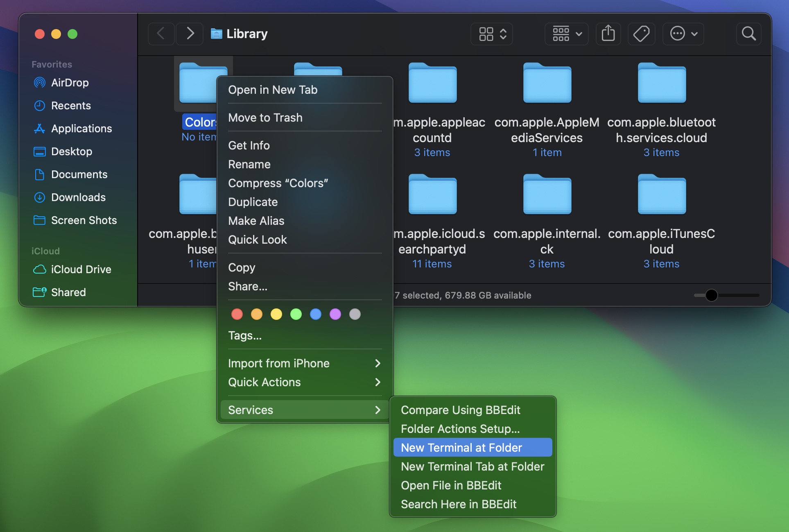Select New Terminal Tab at Folder from Services
The height and width of the screenshot is (532, 789).
click(x=472, y=466)
